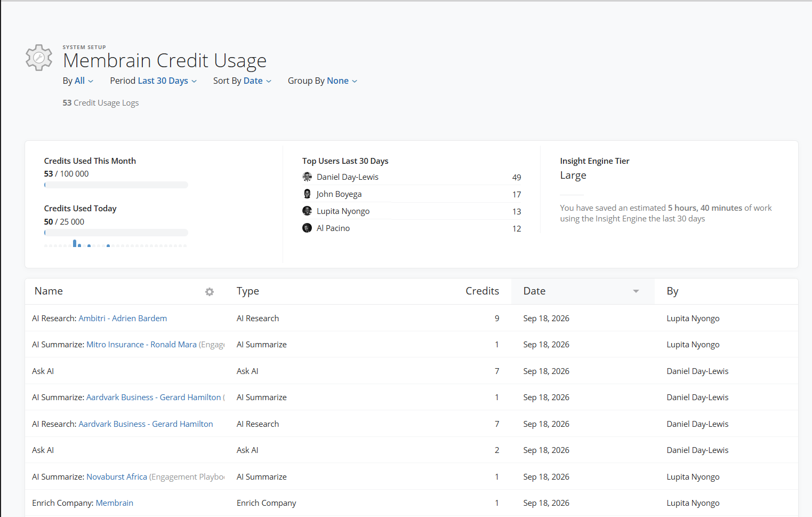Image resolution: width=812 pixels, height=517 pixels.
Task: Open column settings gear in Name header
Action: click(210, 292)
